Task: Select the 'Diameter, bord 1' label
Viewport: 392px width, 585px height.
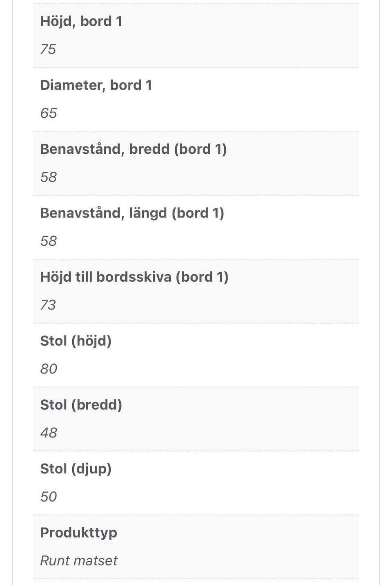Action: [96, 85]
